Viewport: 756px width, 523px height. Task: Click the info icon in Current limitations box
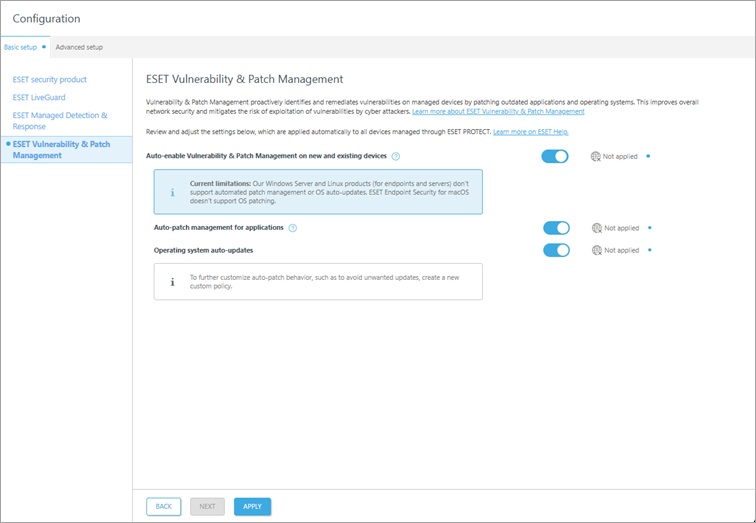(173, 192)
